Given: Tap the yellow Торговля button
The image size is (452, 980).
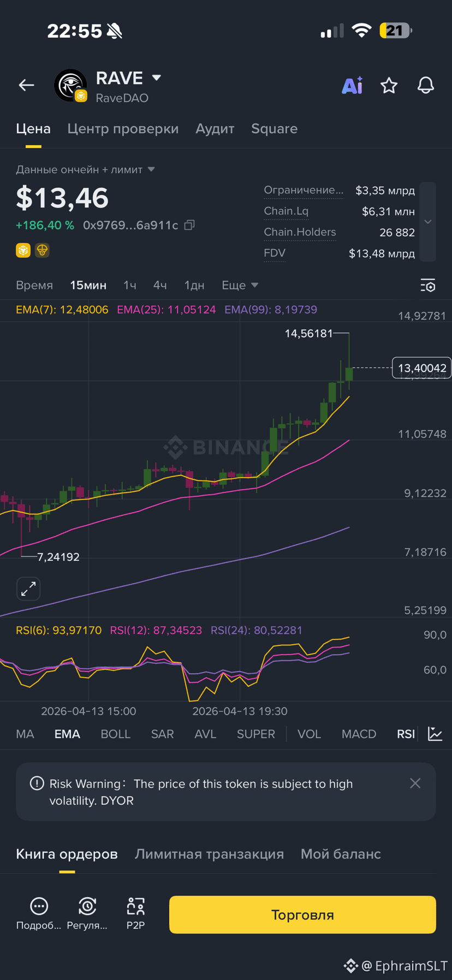Looking at the screenshot, I should (x=302, y=914).
